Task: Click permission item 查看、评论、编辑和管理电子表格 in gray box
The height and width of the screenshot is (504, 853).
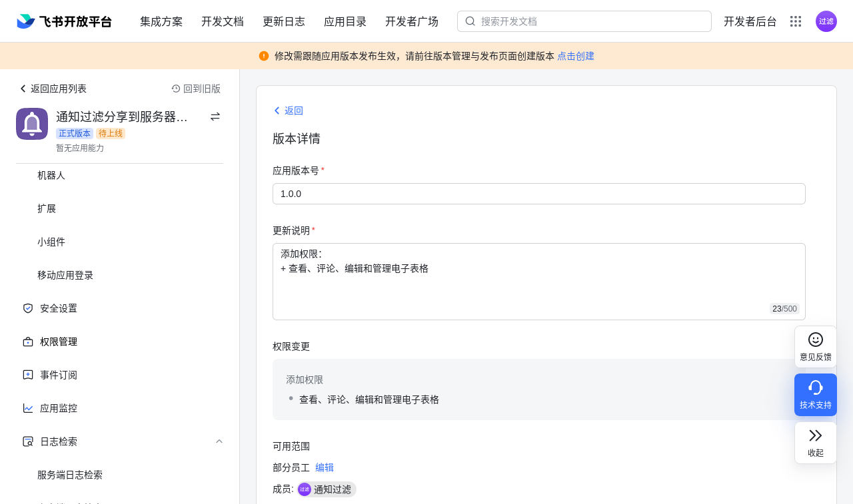Action: pos(369,399)
